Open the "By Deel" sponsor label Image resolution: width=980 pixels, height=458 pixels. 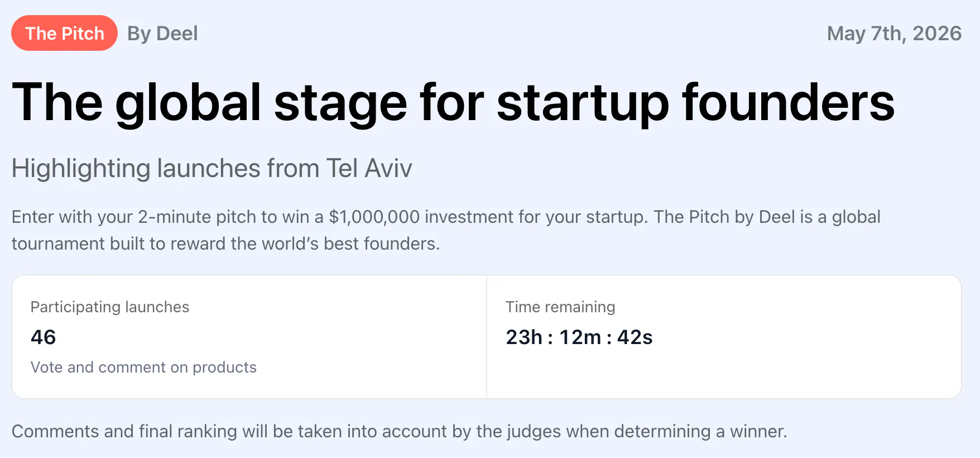(x=162, y=34)
